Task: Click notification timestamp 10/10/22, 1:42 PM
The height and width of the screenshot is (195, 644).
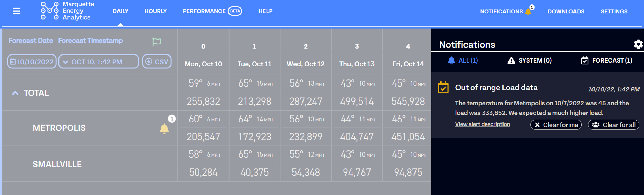Action: (x=614, y=89)
